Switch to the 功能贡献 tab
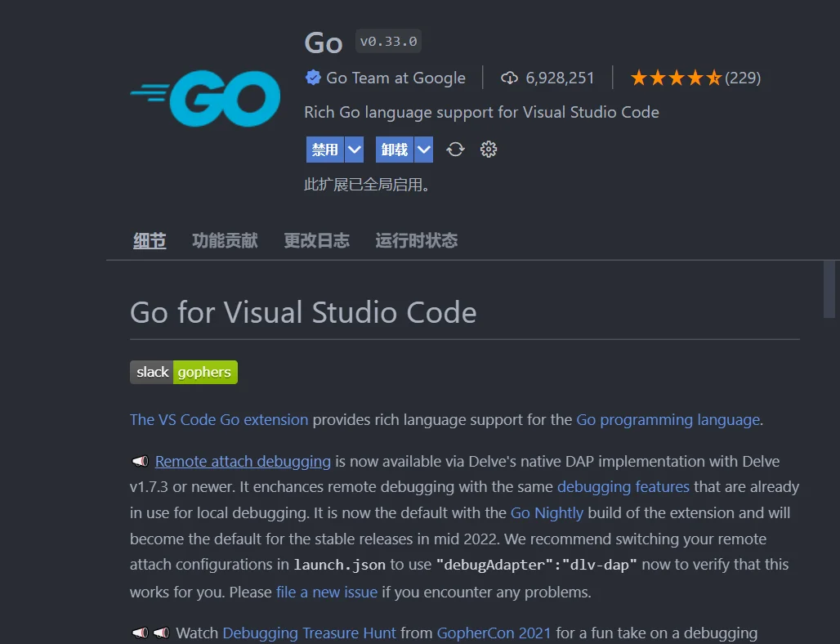Image resolution: width=840 pixels, height=644 pixels. [x=225, y=240]
